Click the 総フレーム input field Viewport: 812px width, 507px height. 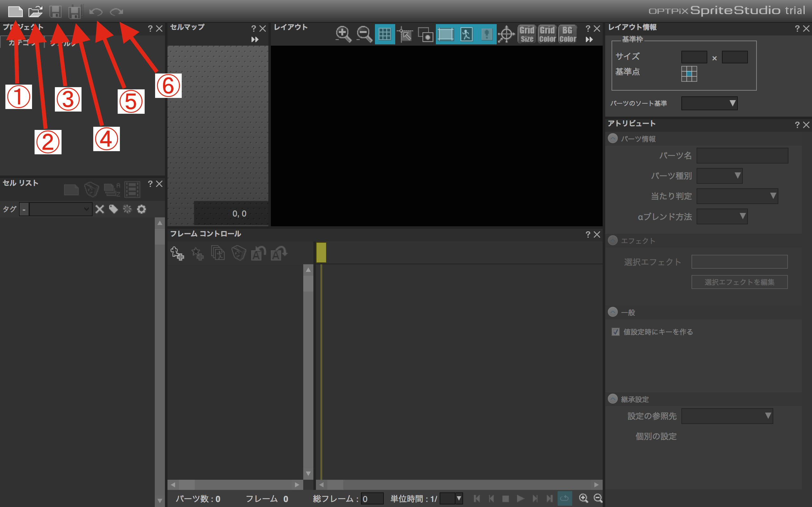tap(372, 499)
